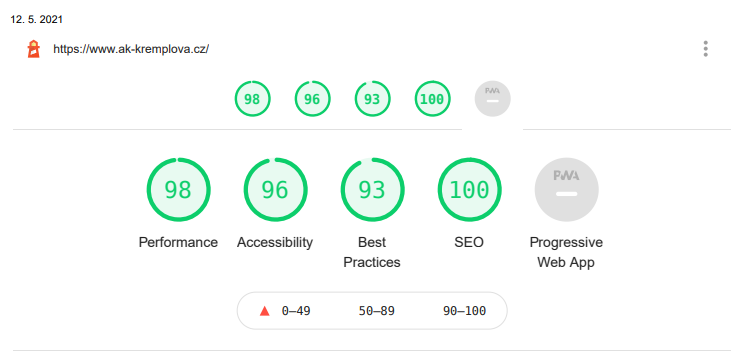Click the large grey PWA icon
755x364 pixels.
pyautogui.click(x=566, y=190)
